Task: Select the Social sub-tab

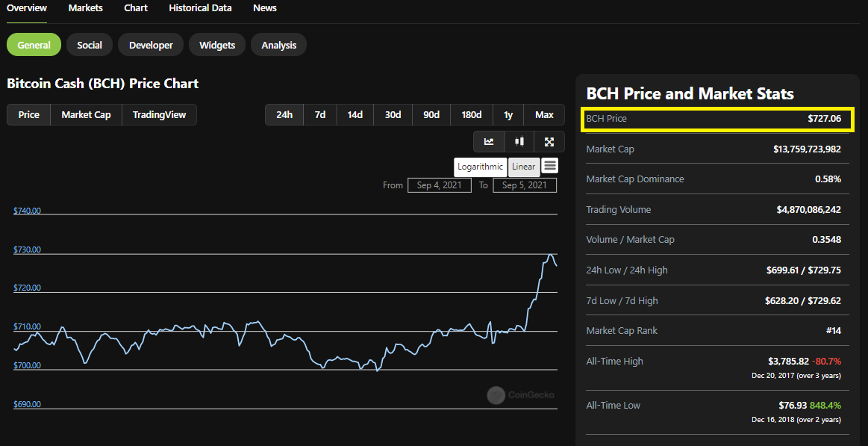Action: (x=89, y=45)
